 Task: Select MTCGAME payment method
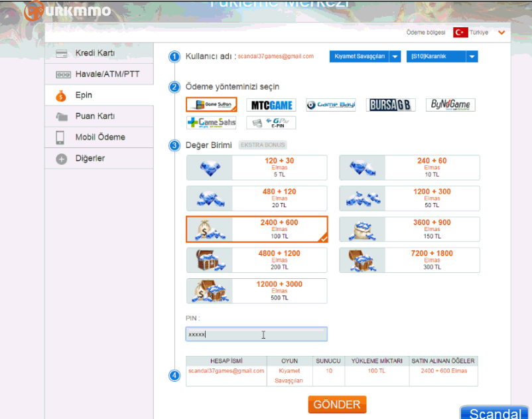point(271,105)
